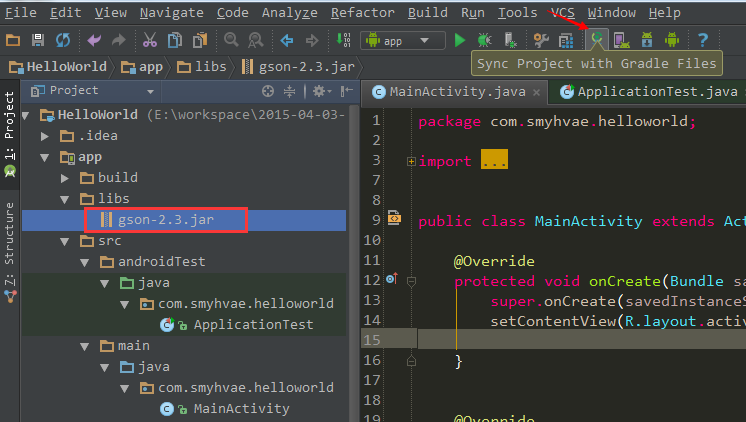Viewport: 746px width, 422px height.
Task: Collapse the androidTest folder node
Action: [x=85, y=263]
